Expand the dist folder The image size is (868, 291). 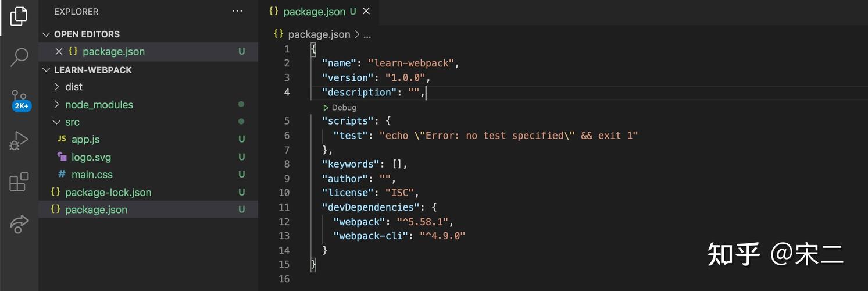(x=56, y=87)
